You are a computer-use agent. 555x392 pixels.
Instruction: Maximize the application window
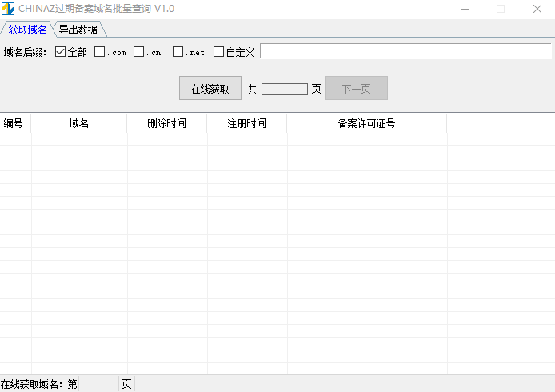pyautogui.click(x=501, y=9)
